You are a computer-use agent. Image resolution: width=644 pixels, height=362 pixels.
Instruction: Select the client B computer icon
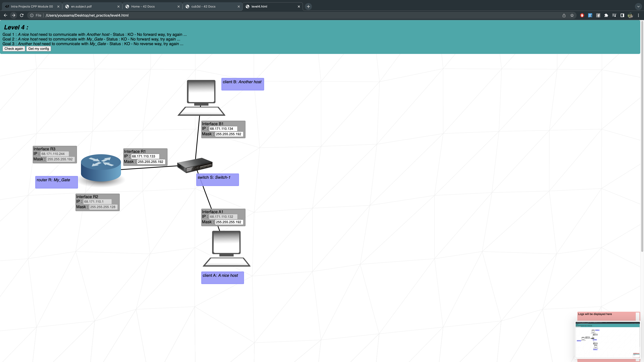[x=201, y=98]
